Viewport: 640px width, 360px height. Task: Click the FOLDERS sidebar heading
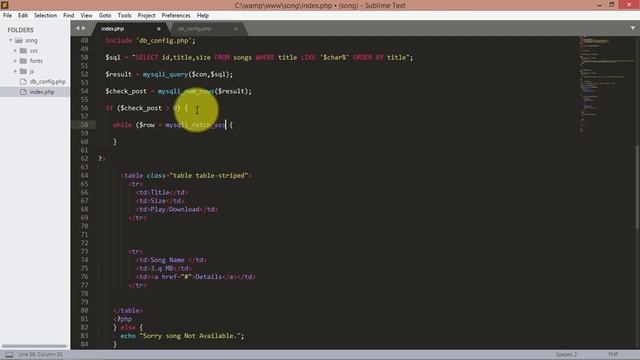pyautogui.click(x=20, y=30)
